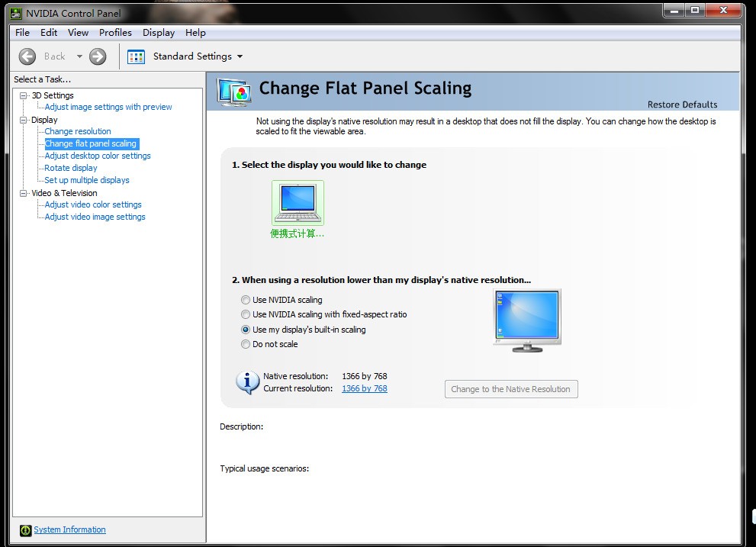Minimize the NVIDIA Control Panel window

pos(674,10)
